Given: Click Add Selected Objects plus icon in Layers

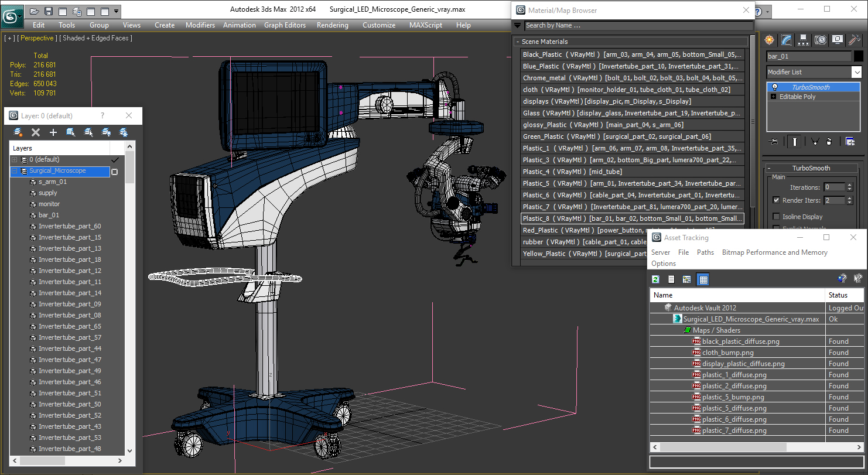Looking at the screenshot, I should (x=53, y=132).
